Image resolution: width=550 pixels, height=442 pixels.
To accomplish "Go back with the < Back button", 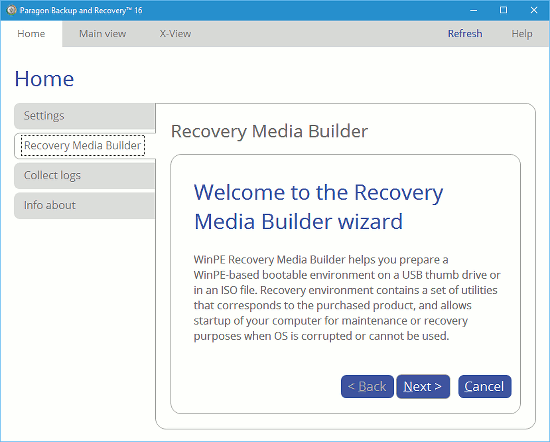I will [367, 387].
